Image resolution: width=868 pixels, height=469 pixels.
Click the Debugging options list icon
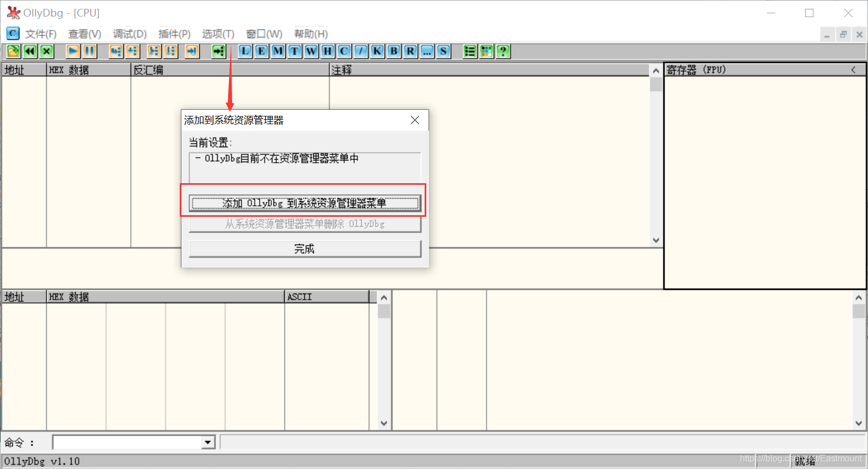tap(470, 51)
